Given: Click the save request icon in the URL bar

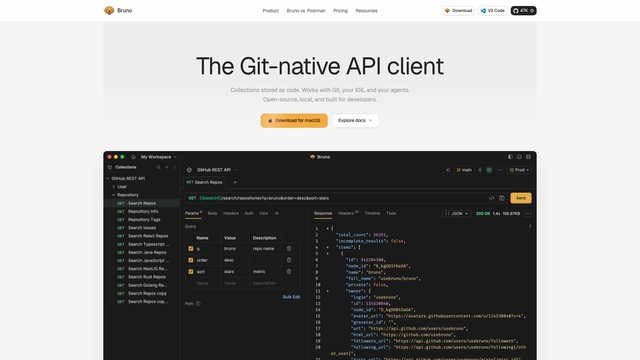Looking at the screenshot, I should pos(502,198).
